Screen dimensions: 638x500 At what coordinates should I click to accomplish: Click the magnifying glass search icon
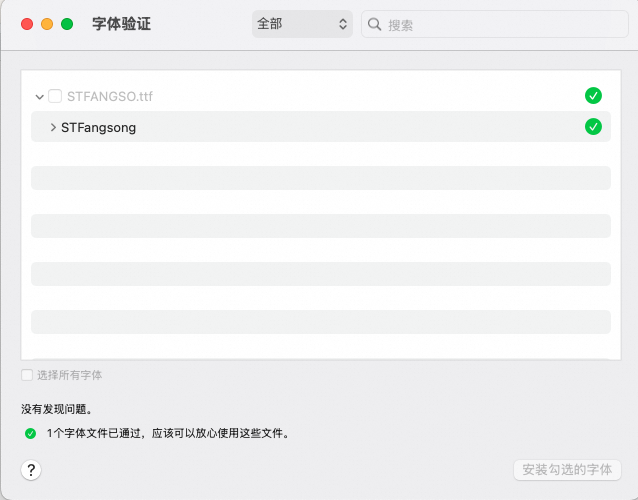point(374,24)
